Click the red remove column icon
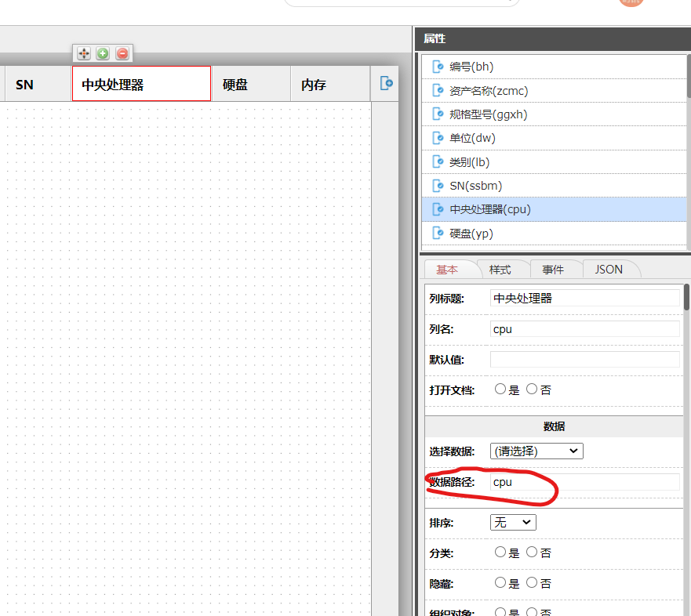This screenshot has width=691, height=616. click(x=122, y=54)
